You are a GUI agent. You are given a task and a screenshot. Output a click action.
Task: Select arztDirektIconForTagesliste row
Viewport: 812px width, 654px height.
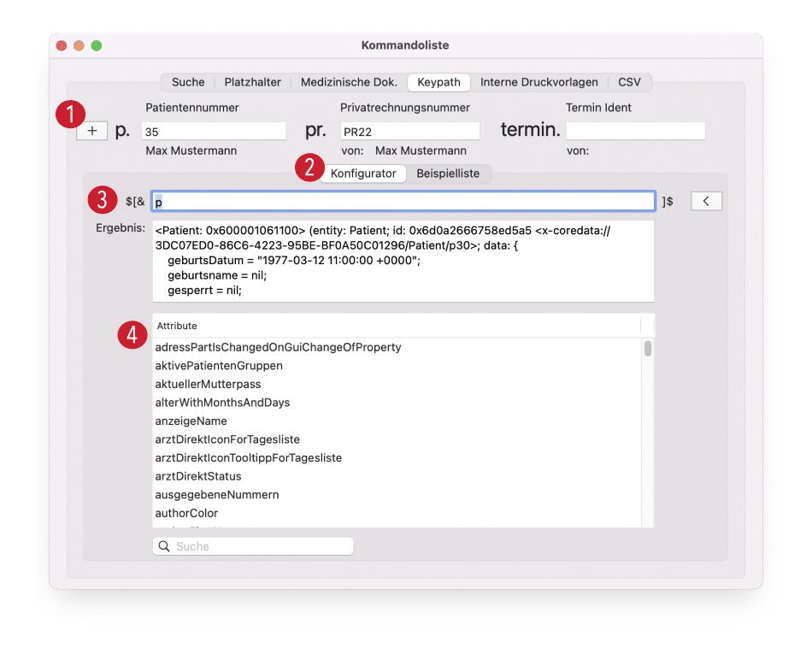pos(397,439)
